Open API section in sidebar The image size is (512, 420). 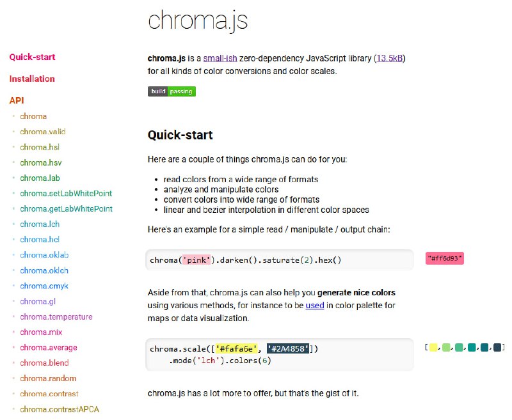[x=17, y=100]
